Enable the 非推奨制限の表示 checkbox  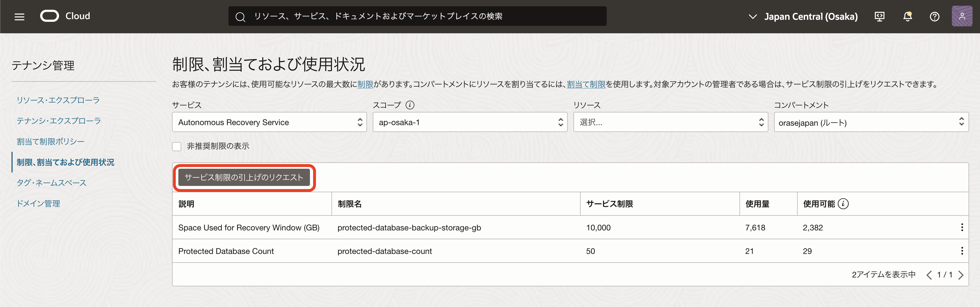coord(177,146)
